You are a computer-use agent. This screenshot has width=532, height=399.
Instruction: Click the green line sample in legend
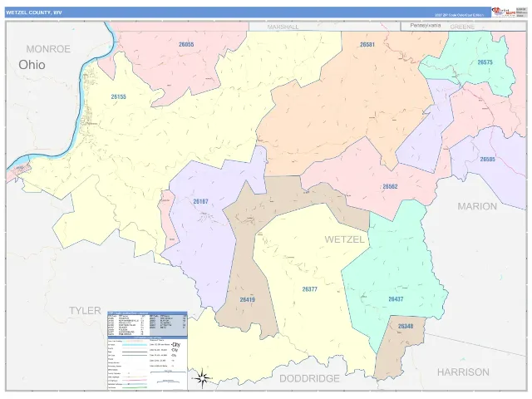coord(135,387)
